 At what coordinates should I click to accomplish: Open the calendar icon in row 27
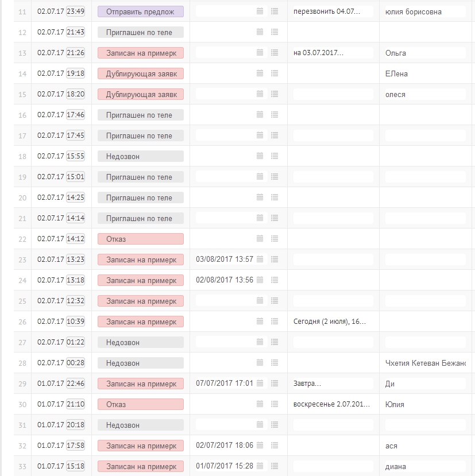click(260, 342)
